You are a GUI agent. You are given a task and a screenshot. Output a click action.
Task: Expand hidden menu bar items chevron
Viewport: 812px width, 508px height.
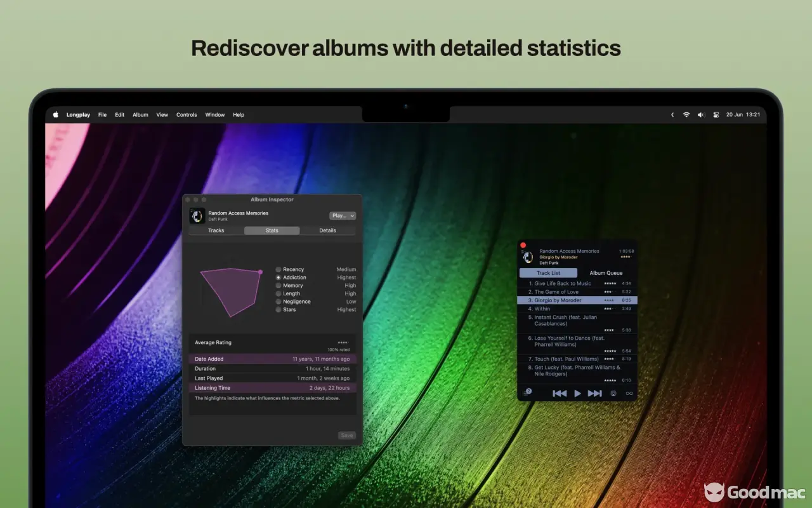672,115
